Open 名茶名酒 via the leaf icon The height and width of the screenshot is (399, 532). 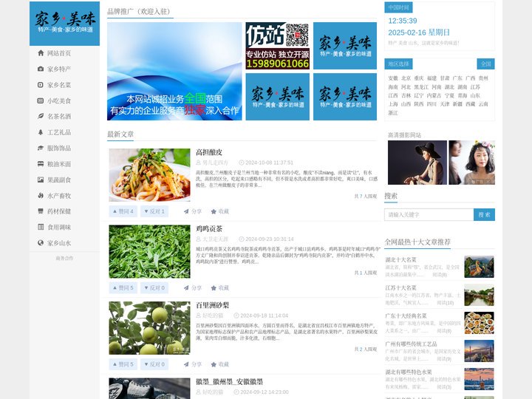click(41, 117)
